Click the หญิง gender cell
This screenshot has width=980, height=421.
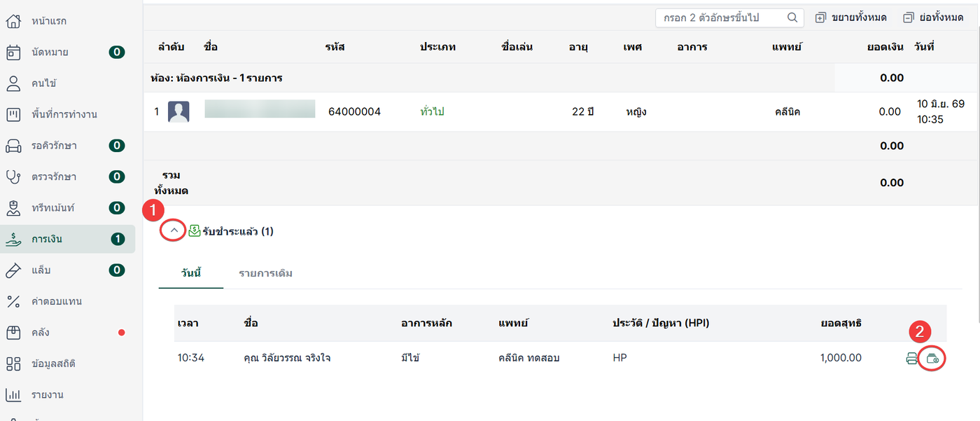(x=636, y=111)
